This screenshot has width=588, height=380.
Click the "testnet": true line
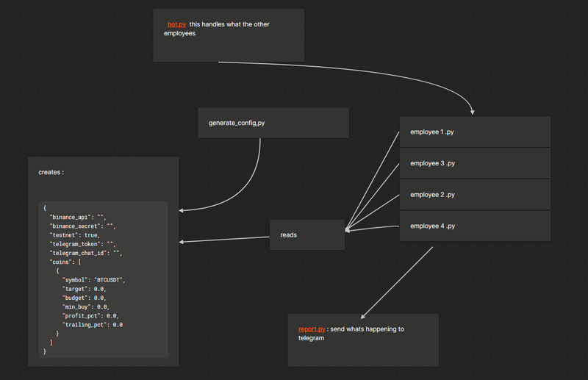[x=74, y=235]
